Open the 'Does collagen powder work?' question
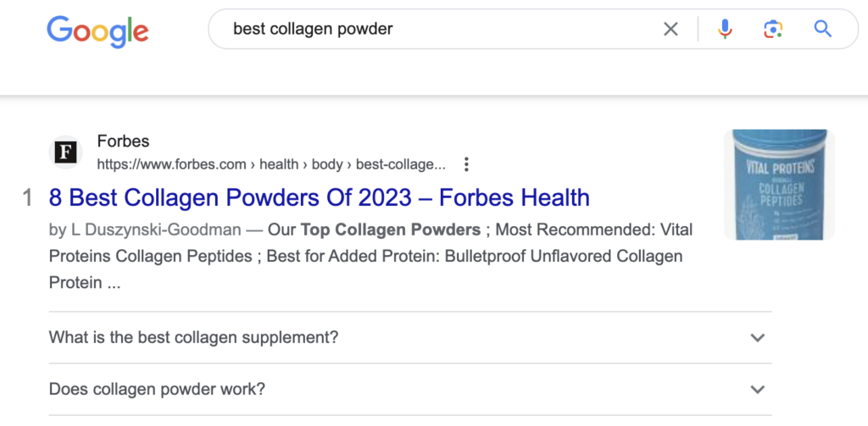This screenshot has width=868, height=426. (158, 390)
